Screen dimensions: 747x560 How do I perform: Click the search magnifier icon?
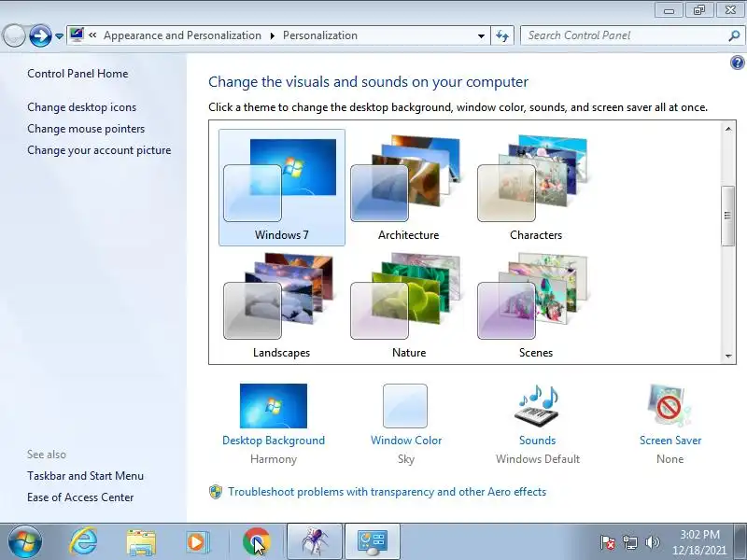pos(734,35)
